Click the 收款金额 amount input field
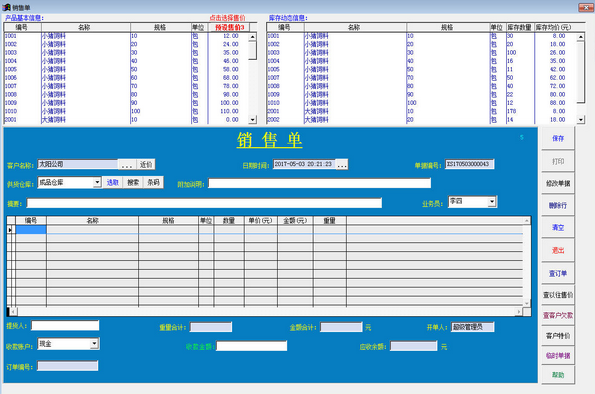The image size is (595, 394). (x=252, y=346)
